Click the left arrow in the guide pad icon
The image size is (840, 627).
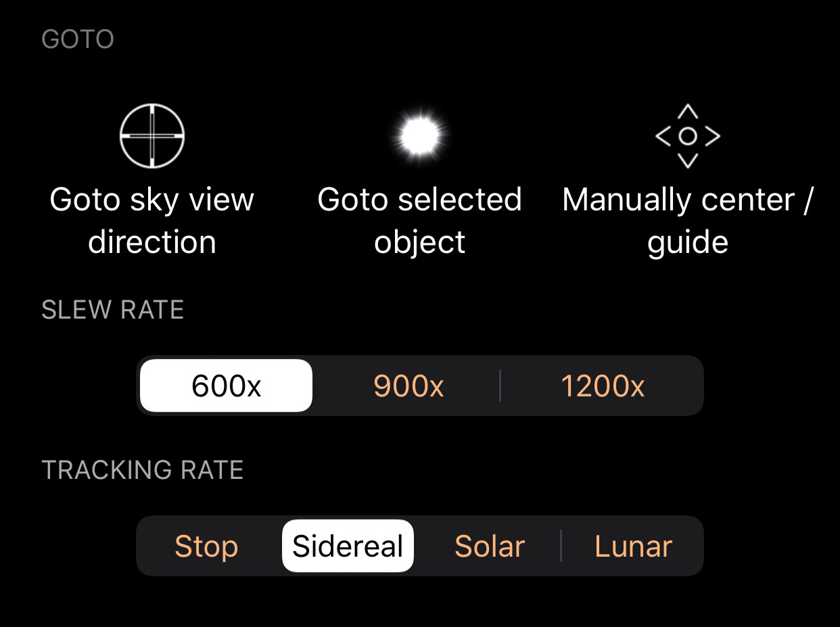click(x=663, y=136)
